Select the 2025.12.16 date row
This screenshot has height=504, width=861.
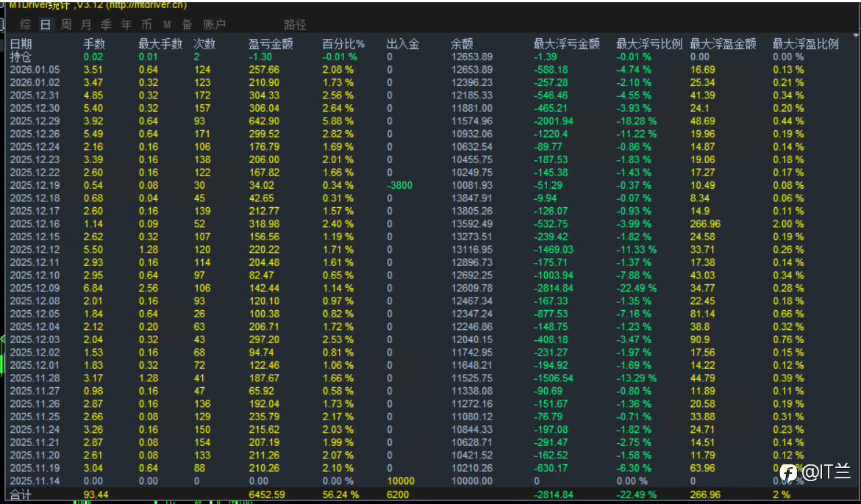click(35, 224)
